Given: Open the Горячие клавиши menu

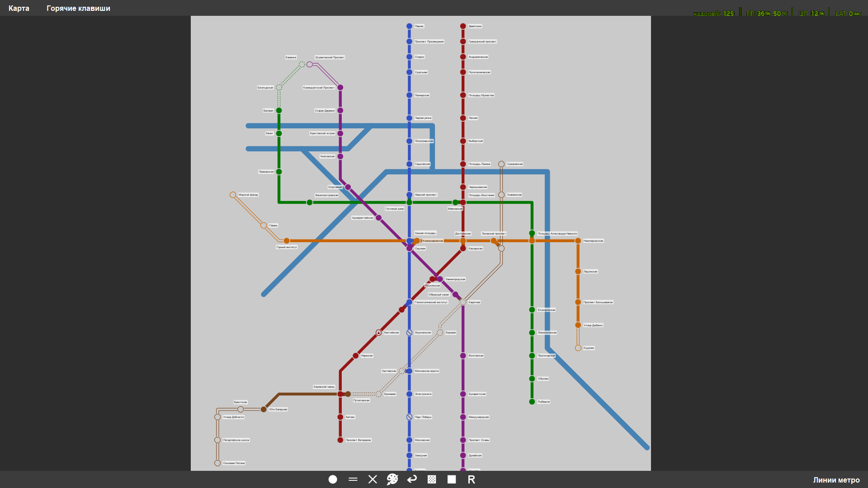Looking at the screenshot, I should [78, 8].
